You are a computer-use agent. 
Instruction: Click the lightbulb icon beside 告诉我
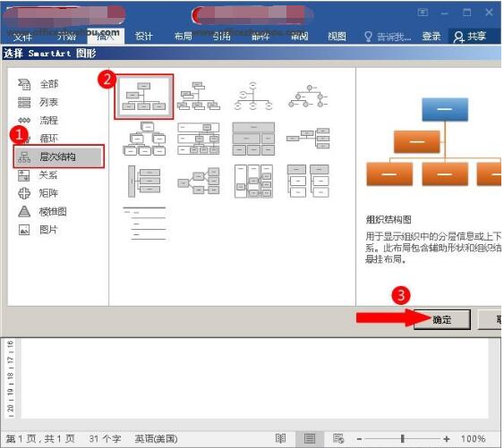(x=368, y=37)
